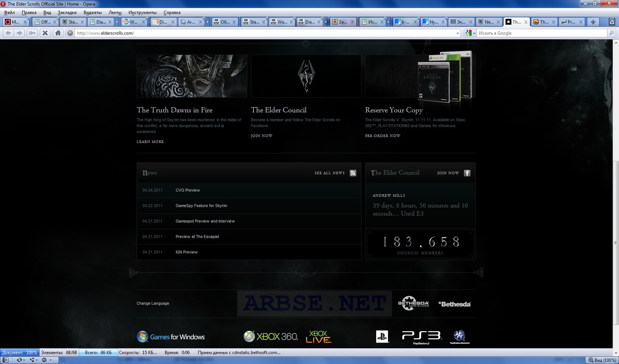Switch to the 'Pr...' last tab
Screen dimensions: 619x364
click(572, 22)
